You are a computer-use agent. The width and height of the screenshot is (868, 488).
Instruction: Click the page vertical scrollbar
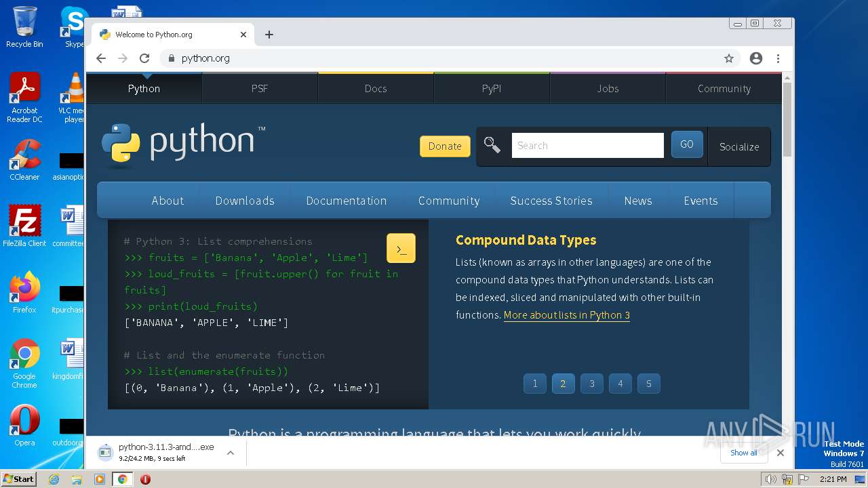787,119
